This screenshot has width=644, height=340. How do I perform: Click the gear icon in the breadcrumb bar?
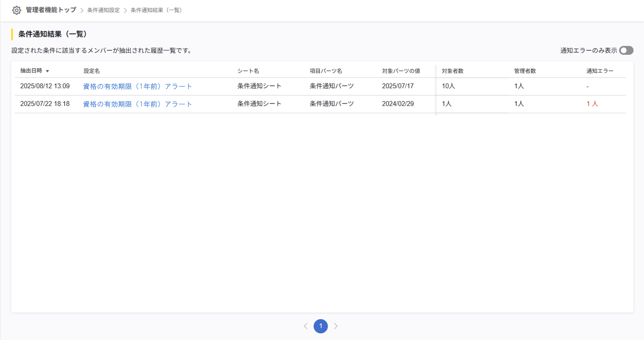(x=17, y=10)
